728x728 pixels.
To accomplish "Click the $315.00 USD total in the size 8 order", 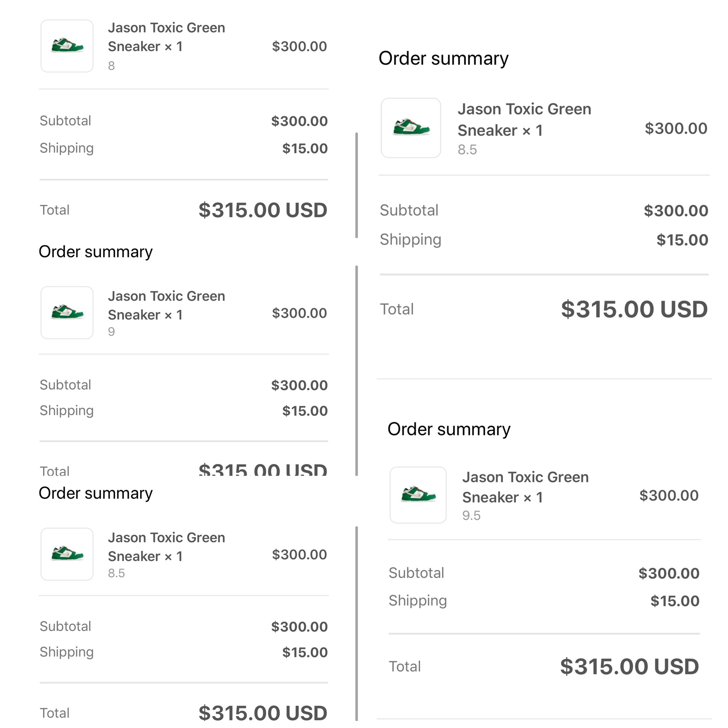I will pyautogui.click(x=263, y=210).
